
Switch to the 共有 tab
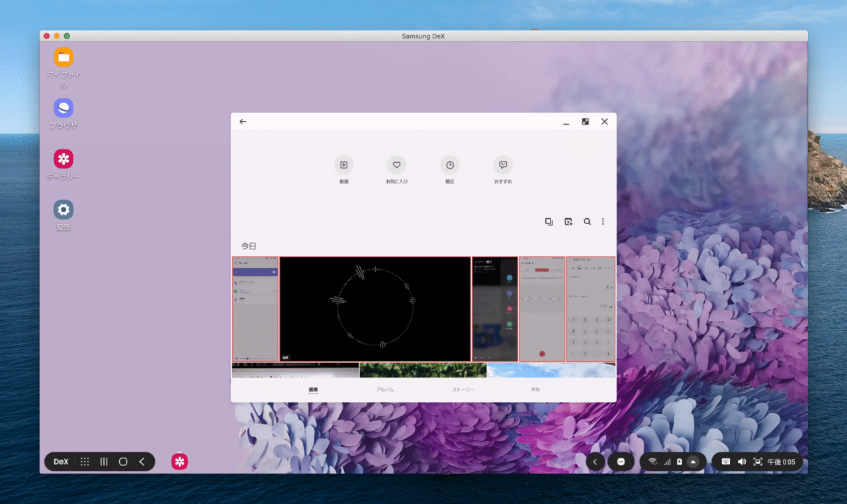[x=535, y=390]
